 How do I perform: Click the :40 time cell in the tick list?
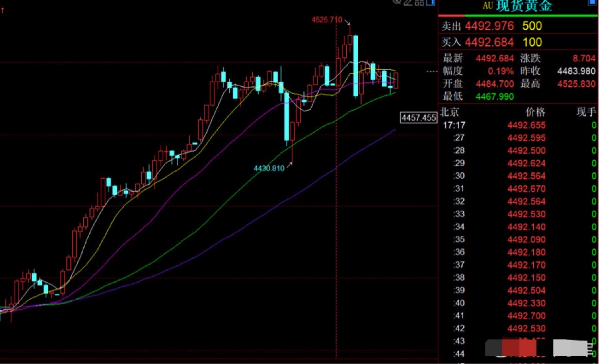pos(459,303)
